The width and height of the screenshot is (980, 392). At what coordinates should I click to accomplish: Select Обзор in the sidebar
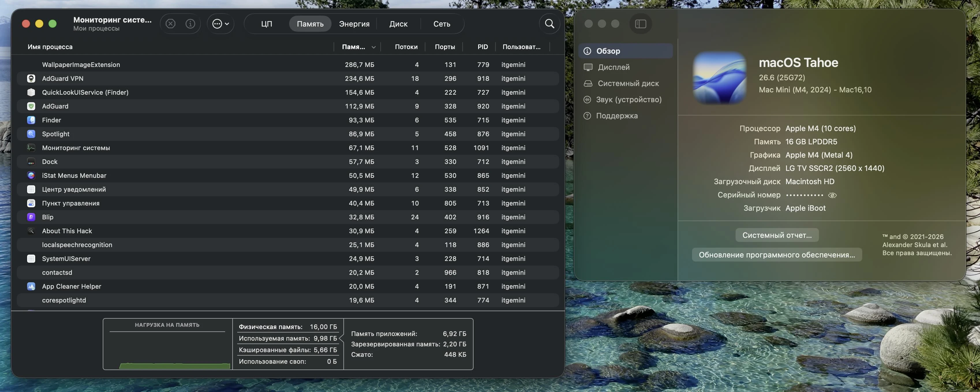[625, 51]
